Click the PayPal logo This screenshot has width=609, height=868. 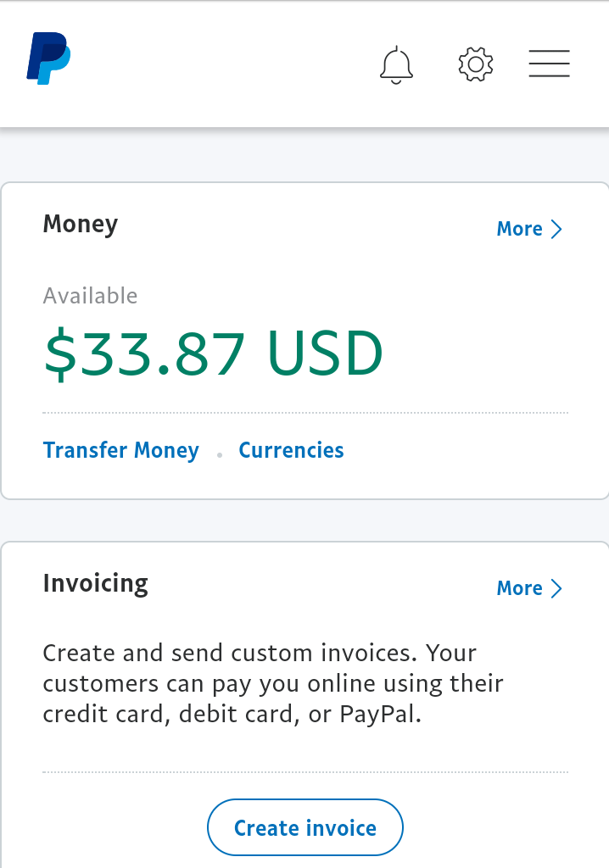pos(48,58)
